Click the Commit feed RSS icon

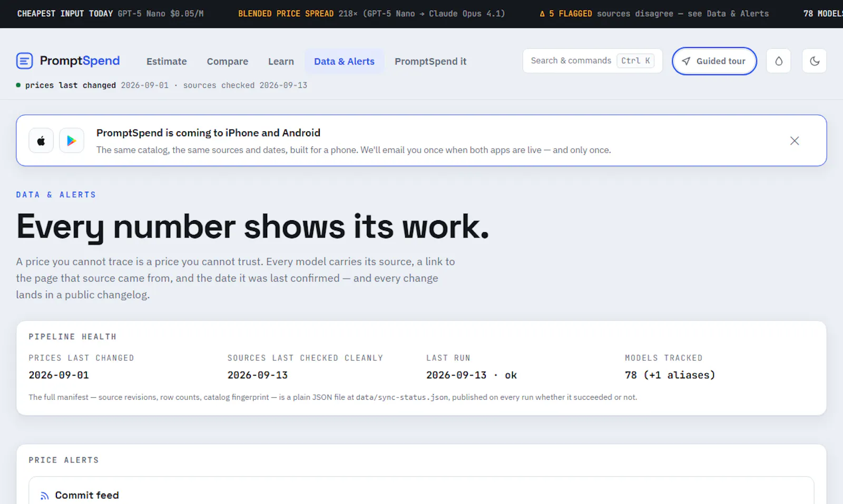(45, 496)
